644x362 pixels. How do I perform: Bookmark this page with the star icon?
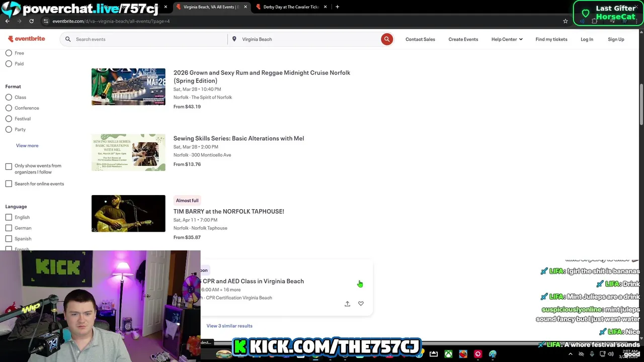point(566,21)
